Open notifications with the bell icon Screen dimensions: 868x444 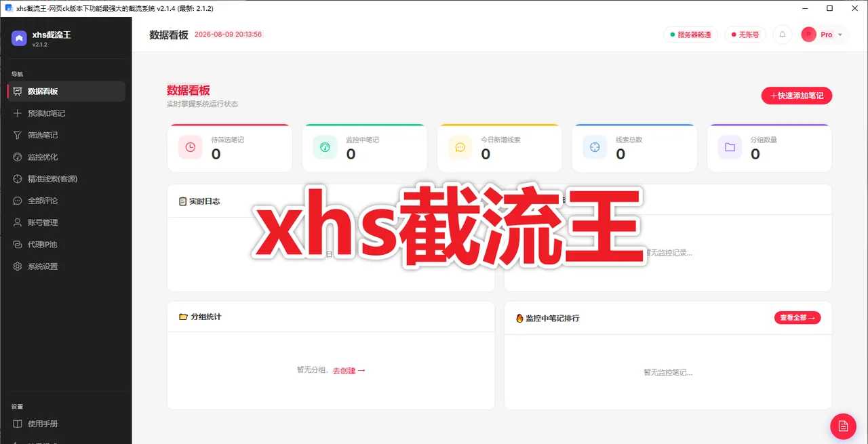pos(783,35)
